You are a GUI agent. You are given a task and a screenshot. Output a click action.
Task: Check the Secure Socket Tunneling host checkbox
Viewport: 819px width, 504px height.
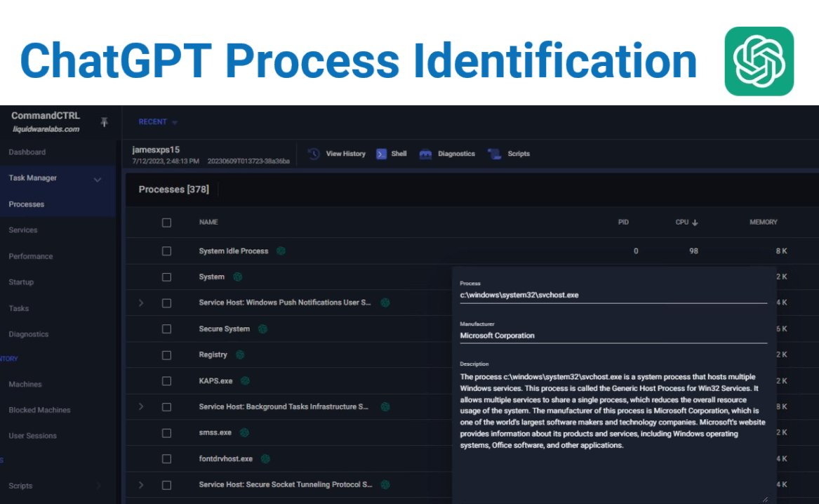pos(166,485)
